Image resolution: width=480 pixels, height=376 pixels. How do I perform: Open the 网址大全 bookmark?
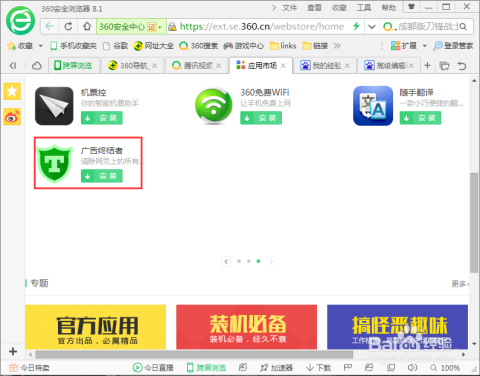click(153, 46)
